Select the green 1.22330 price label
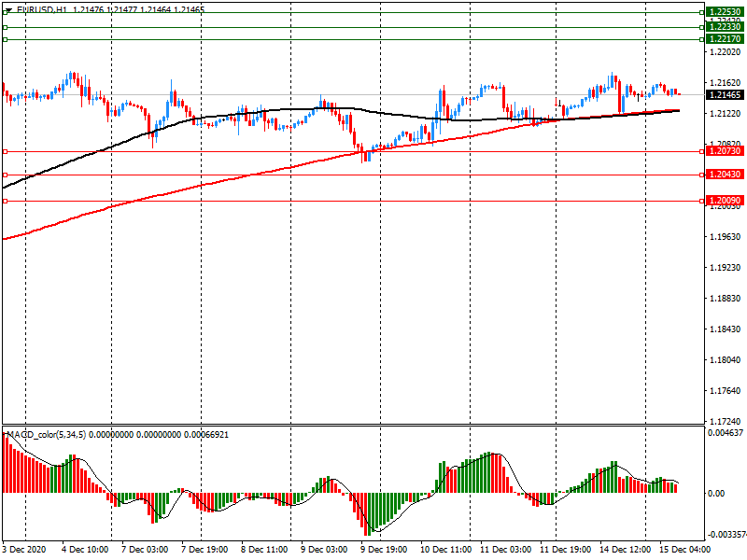The image size is (747, 560). [x=725, y=27]
